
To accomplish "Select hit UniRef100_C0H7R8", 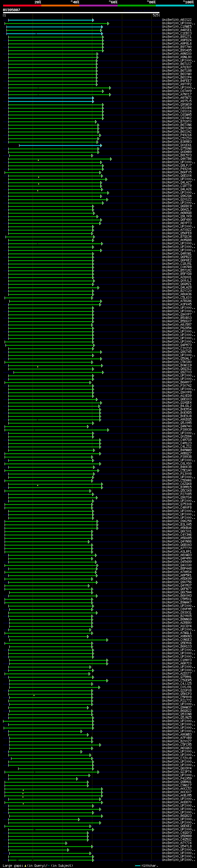I will [177, 267].
